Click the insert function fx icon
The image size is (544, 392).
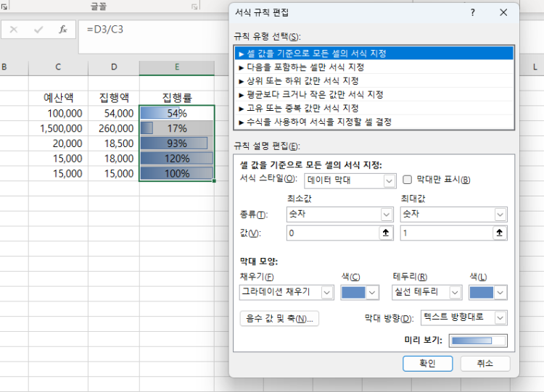point(63,30)
